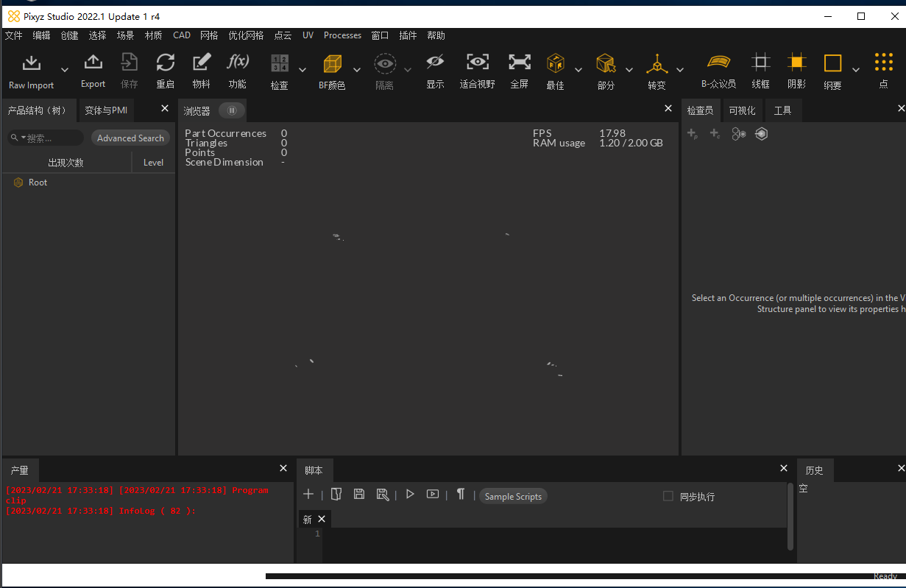This screenshot has width=906, height=588.
Task: Click the Raw Import toolbar icon
Action: pyautogui.click(x=31, y=64)
